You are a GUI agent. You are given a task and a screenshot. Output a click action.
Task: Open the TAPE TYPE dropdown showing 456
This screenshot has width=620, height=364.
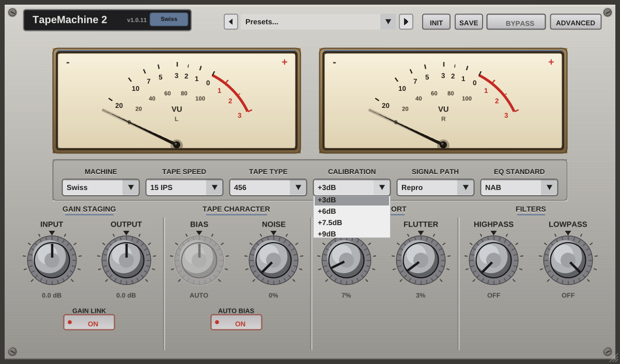click(x=268, y=187)
